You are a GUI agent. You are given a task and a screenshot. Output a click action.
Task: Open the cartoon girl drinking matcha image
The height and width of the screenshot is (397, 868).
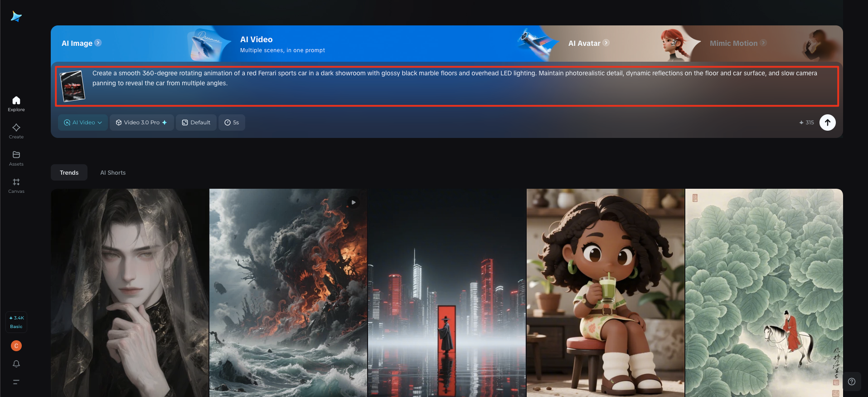click(x=606, y=293)
